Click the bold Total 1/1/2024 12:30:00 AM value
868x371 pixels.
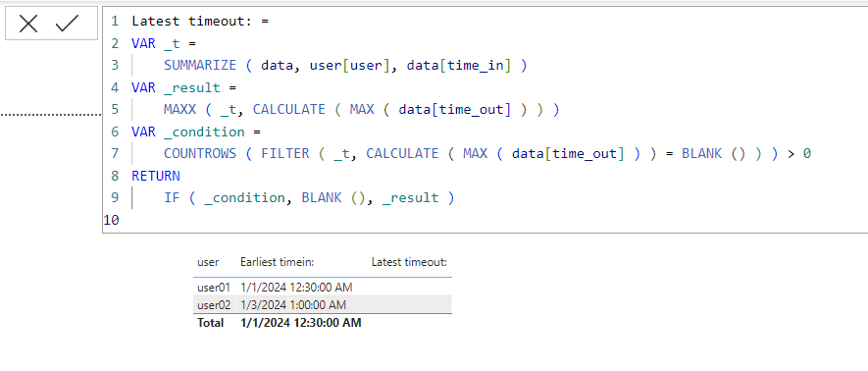(x=301, y=323)
